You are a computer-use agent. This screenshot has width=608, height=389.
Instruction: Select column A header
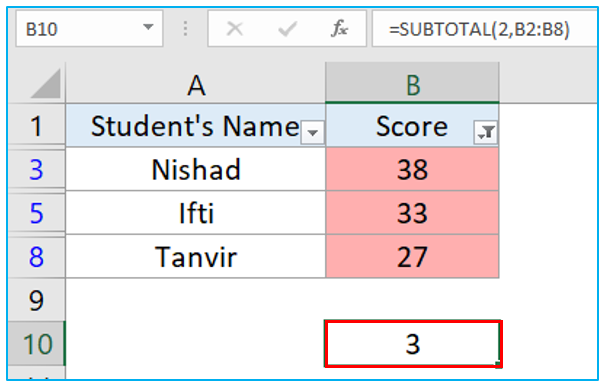(x=196, y=83)
